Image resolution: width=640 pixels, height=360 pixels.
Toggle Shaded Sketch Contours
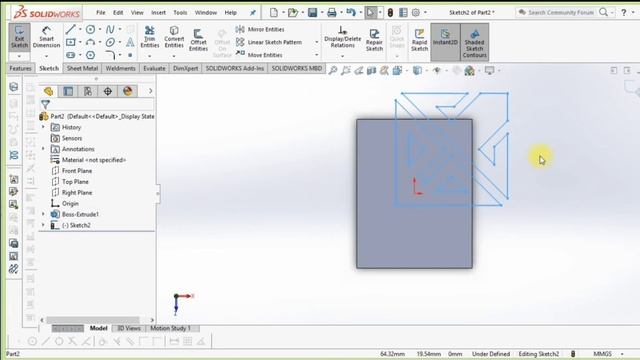[x=474, y=42]
